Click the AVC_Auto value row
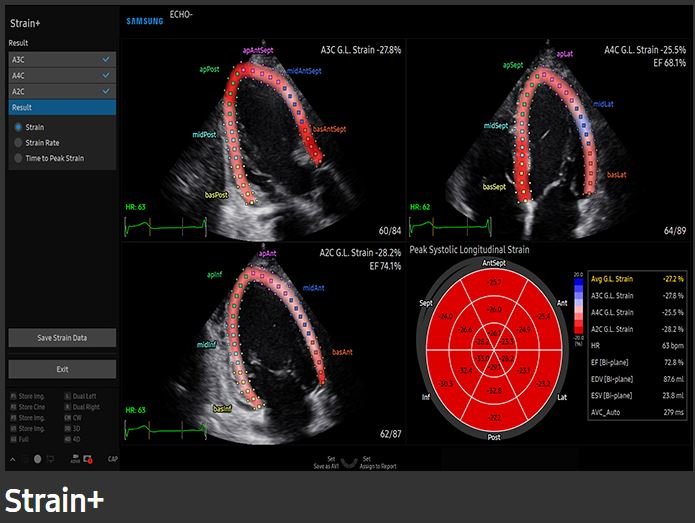This screenshot has height=523, width=695. (x=637, y=412)
